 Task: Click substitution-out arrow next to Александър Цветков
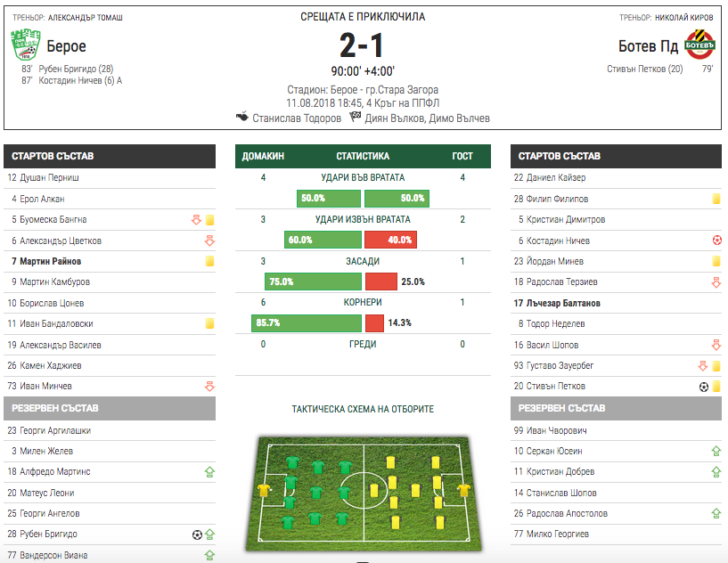pos(210,241)
